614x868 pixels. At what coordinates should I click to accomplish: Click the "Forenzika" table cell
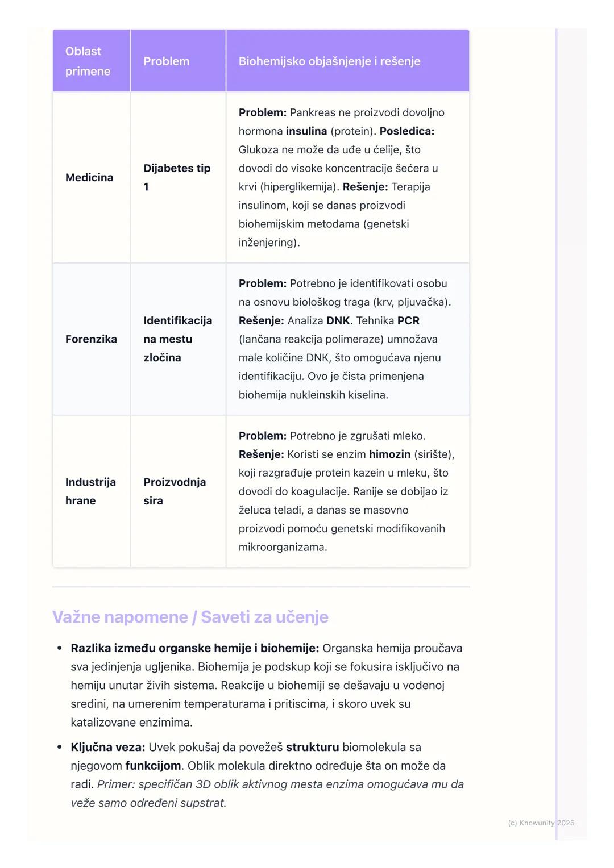click(91, 339)
